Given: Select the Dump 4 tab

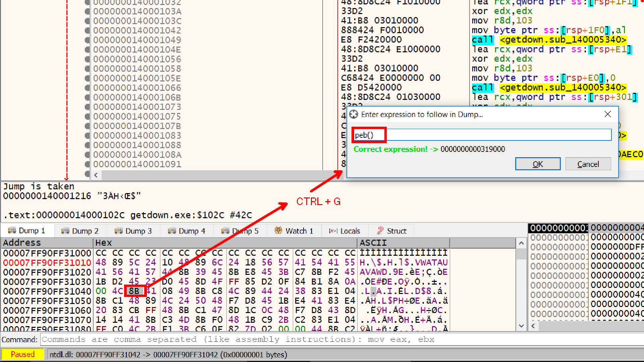Looking at the screenshot, I should click(x=186, y=231).
